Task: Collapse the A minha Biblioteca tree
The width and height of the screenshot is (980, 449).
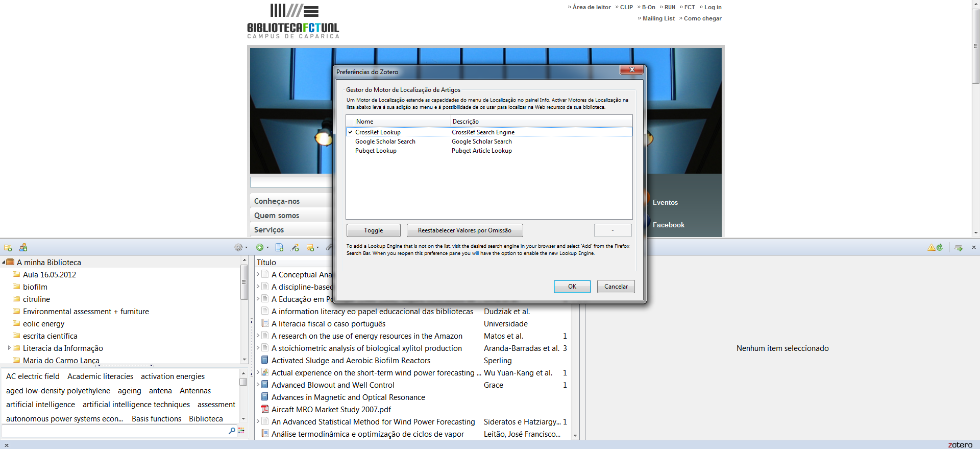Action: [x=4, y=262]
